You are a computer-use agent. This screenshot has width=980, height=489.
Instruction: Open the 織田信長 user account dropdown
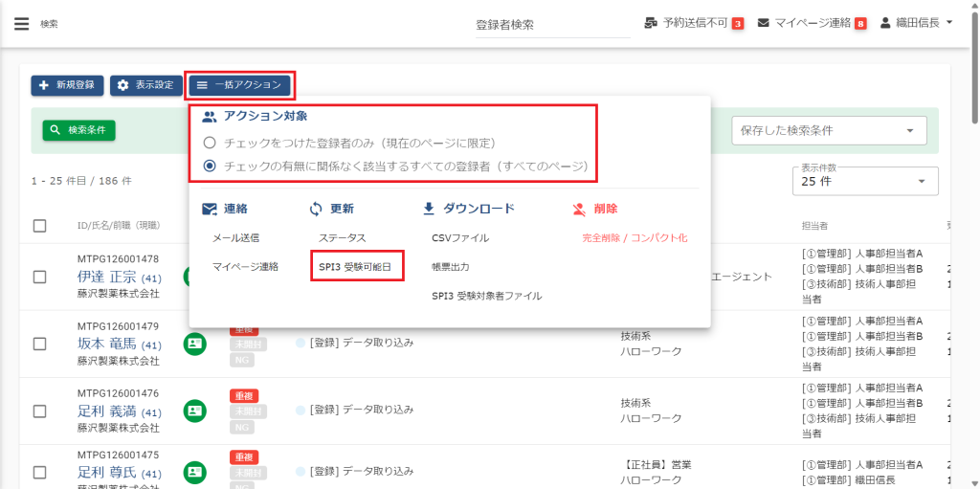click(916, 23)
